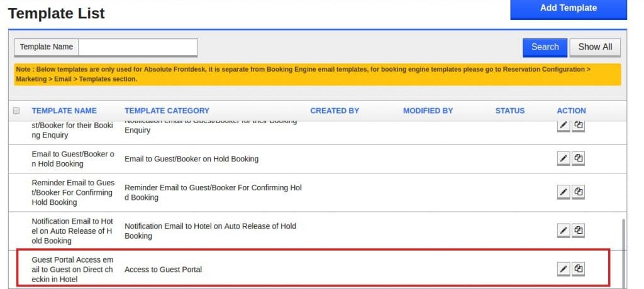Tick the select-all checkbox in the table header
The width and height of the screenshot is (644, 289).
16,111
